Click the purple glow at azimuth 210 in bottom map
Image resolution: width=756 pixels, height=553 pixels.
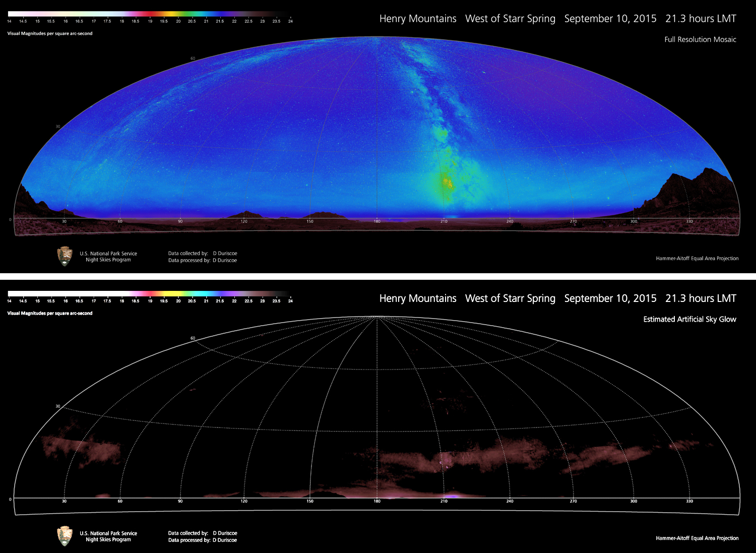click(x=451, y=496)
